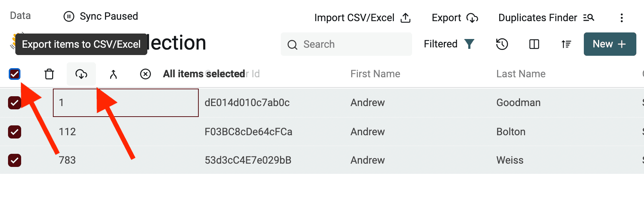This screenshot has width=644, height=199.
Task: Untick the Andrew Weiss row checkbox
Action: pyautogui.click(x=15, y=160)
